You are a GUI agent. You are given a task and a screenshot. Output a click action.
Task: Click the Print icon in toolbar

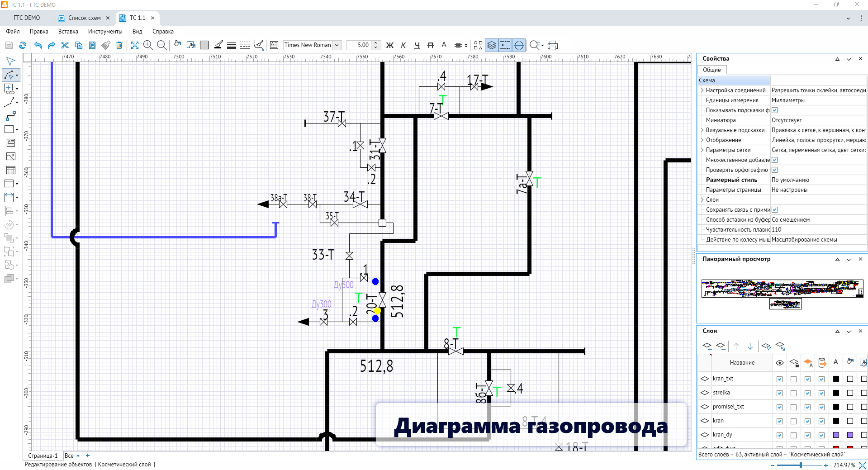pyautogui.click(x=553, y=45)
